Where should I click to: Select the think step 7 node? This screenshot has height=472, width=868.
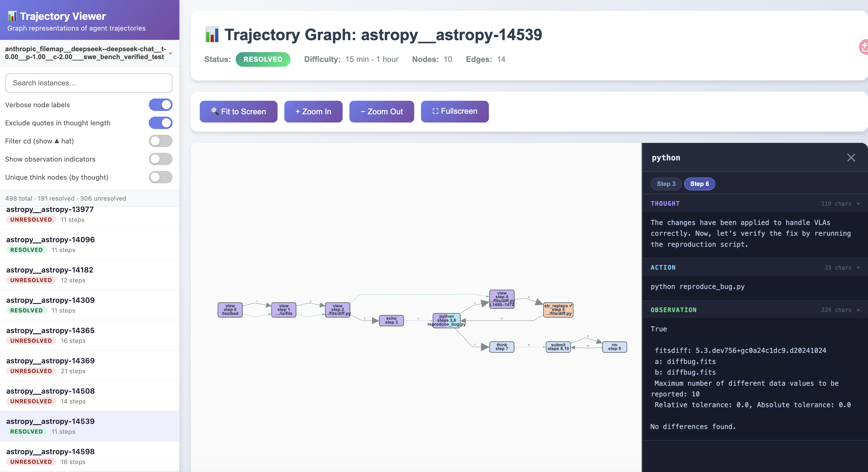(x=502, y=347)
